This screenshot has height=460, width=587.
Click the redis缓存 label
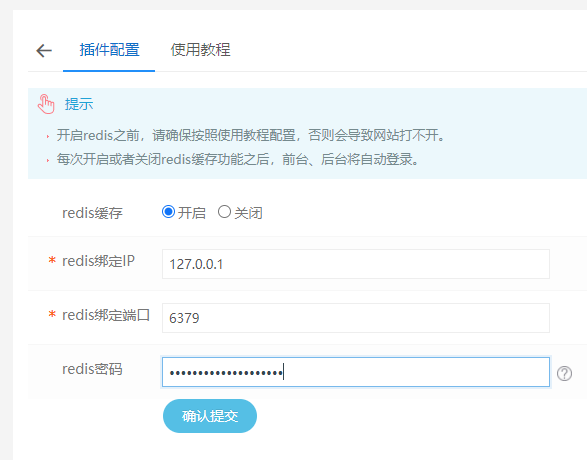click(x=92, y=213)
